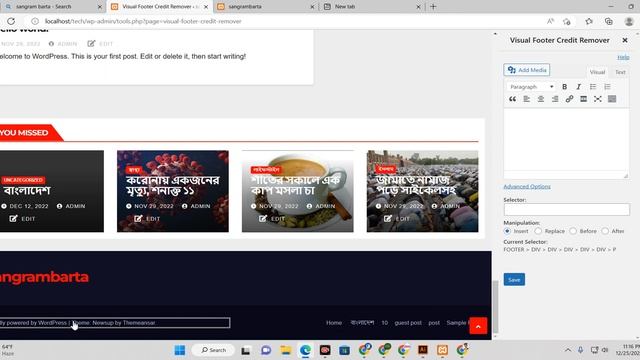The image size is (640, 360).
Task: Close the Visual Footer Credit Remover panel
Action: 625,40
